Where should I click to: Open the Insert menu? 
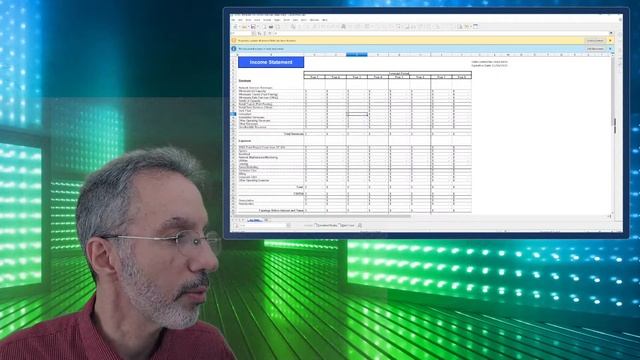click(x=257, y=20)
